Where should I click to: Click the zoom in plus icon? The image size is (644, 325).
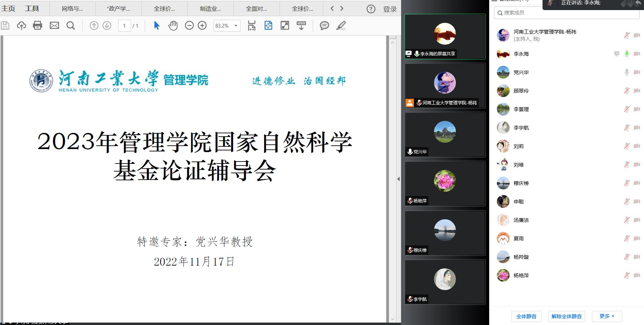(202, 26)
